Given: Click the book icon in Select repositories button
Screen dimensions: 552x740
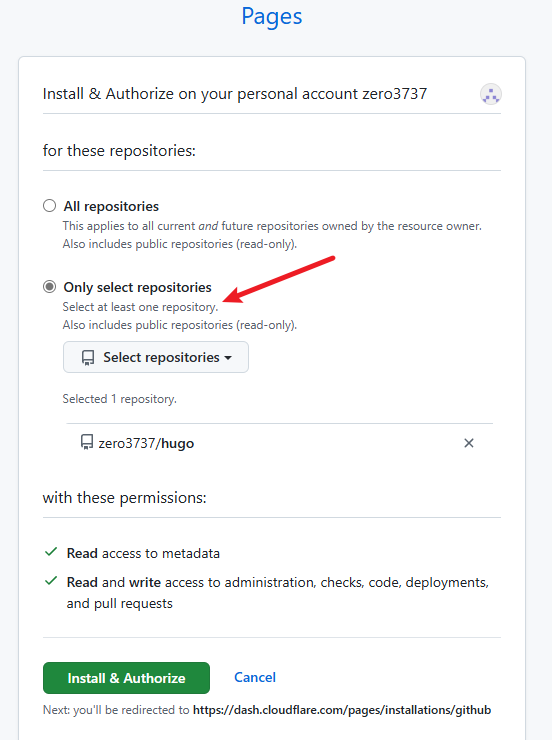Looking at the screenshot, I should pyautogui.click(x=88, y=358).
